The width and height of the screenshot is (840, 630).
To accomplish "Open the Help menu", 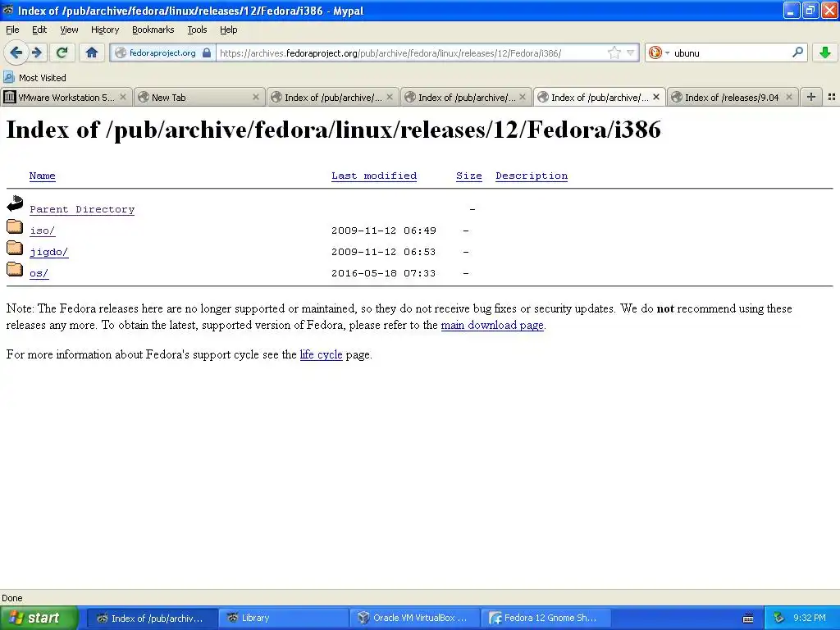I will pyautogui.click(x=228, y=30).
